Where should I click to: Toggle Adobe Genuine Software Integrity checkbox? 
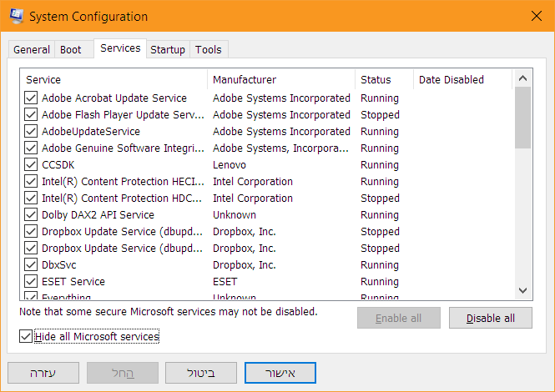[31, 148]
